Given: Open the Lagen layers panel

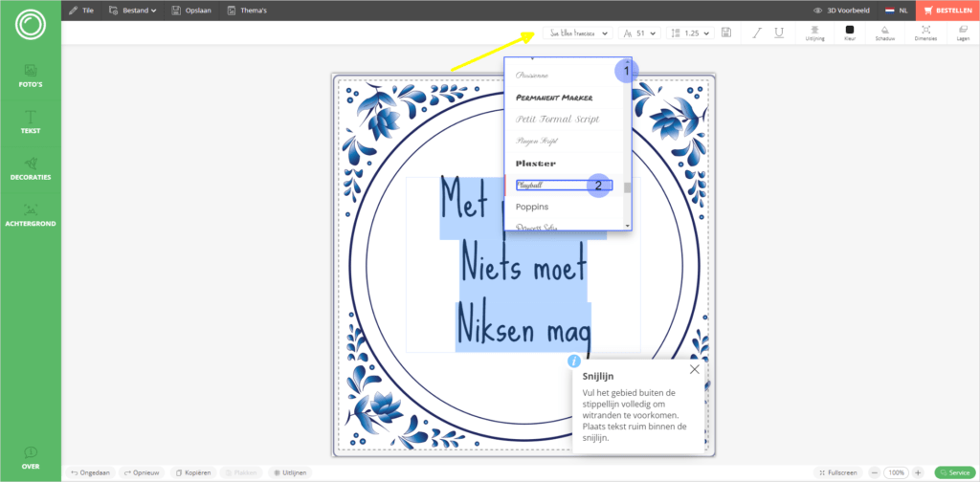Looking at the screenshot, I should [x=962, y=33].
